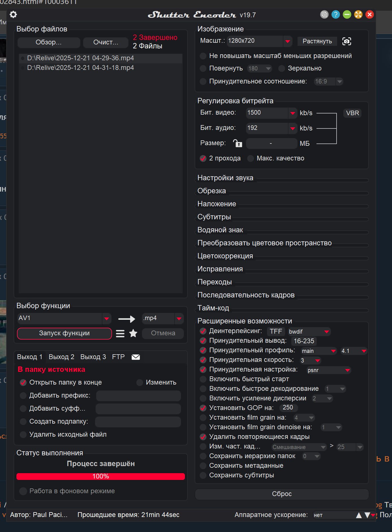Uncheck 'Удалить повторяющиеся кадры'
This screenshot has width=392, height=532.
click(203, 437)
